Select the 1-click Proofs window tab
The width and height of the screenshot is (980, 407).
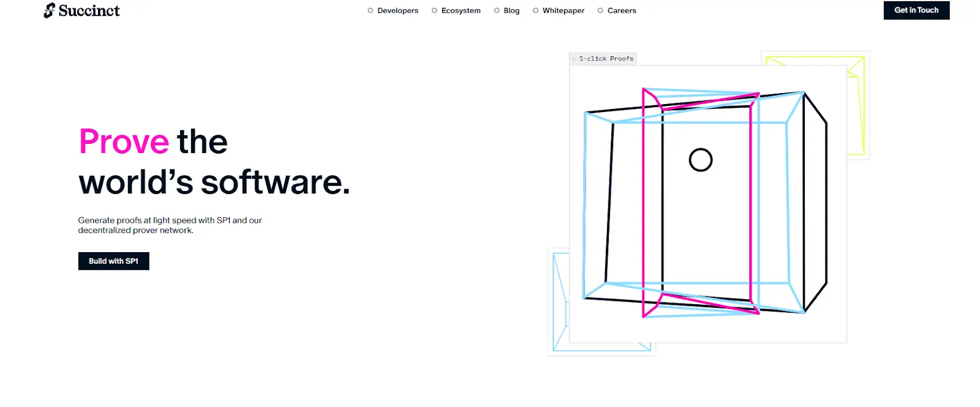[603, 59]
